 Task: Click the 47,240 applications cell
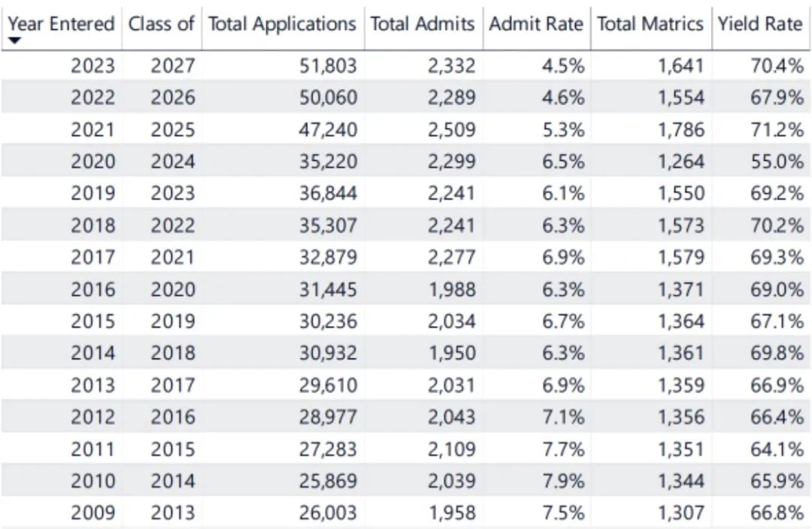328,129
